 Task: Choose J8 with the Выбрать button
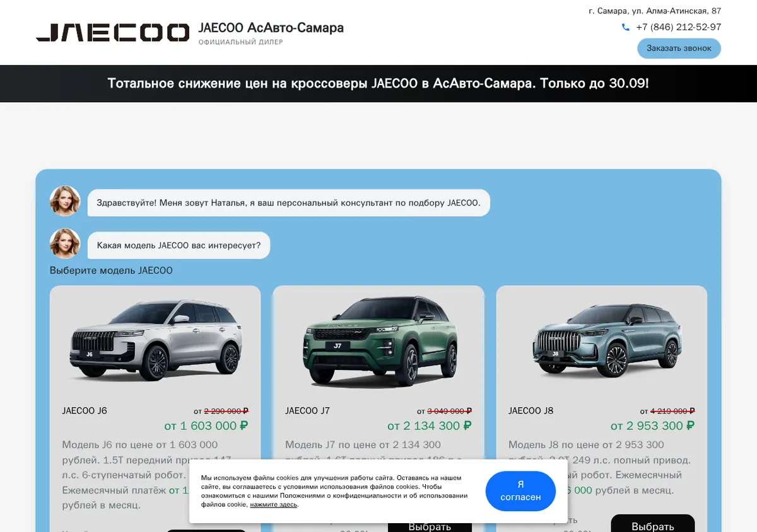pos(653,524)
